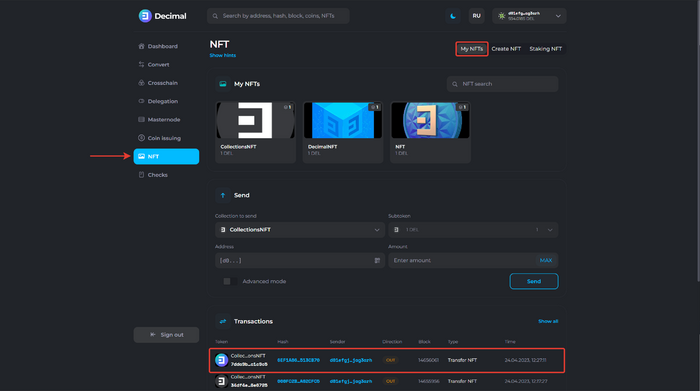Expand the Subtoken dropdown

click(x=473, y=230)
